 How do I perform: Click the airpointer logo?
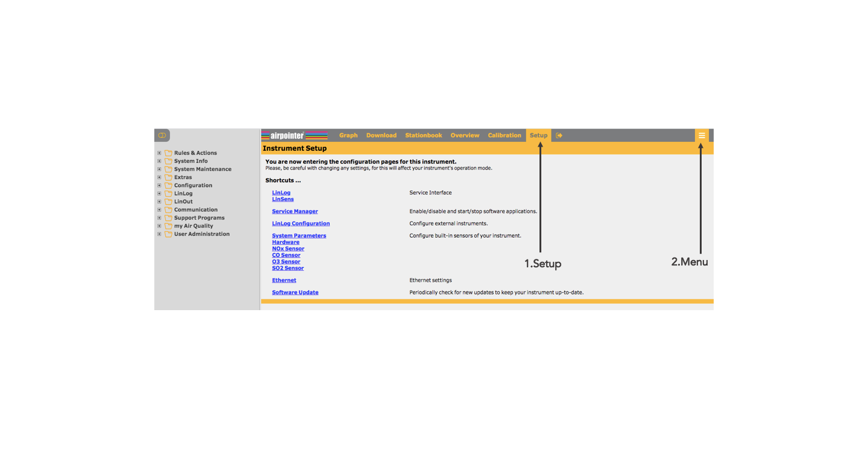point(295,136)
